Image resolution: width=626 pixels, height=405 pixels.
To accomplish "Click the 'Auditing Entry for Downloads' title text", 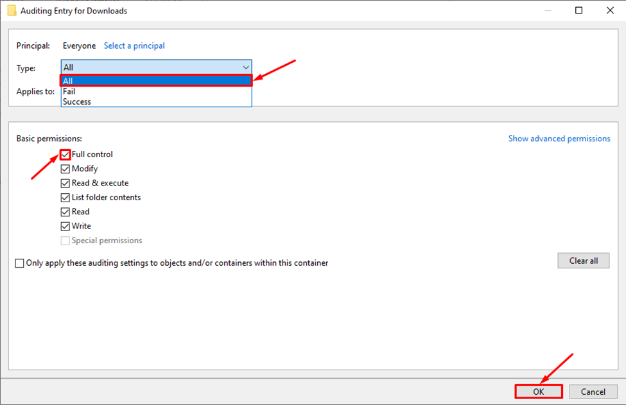I will click(x=74, y=11).
